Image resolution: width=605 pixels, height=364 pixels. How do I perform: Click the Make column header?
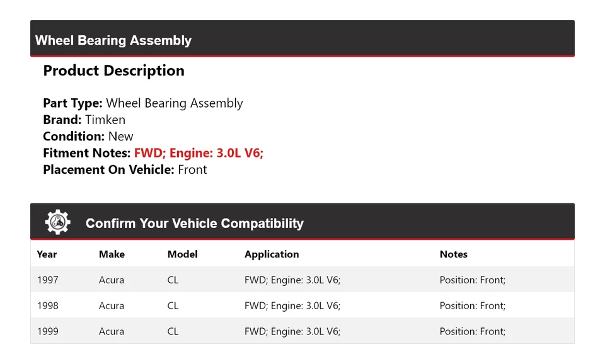pyautogui.click(x=112, y=254)
